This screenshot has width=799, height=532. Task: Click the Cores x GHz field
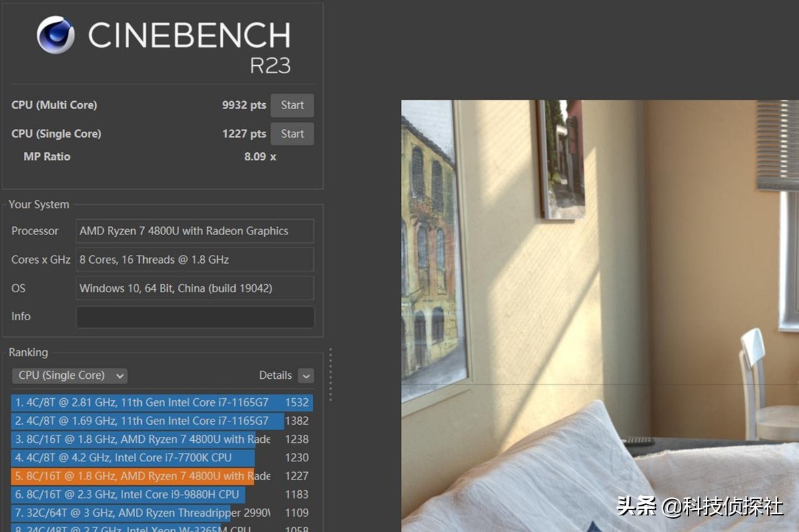point(195,260)
